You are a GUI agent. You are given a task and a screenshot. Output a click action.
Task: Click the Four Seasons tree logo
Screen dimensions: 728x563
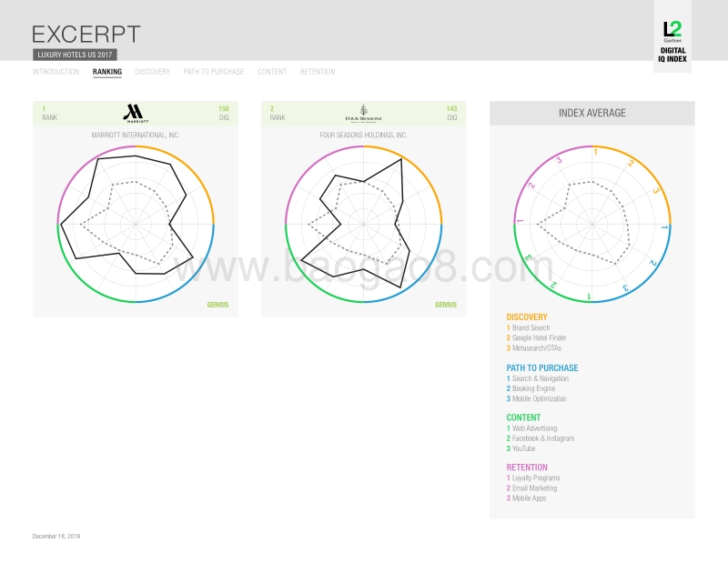click(x=363, y=114)
